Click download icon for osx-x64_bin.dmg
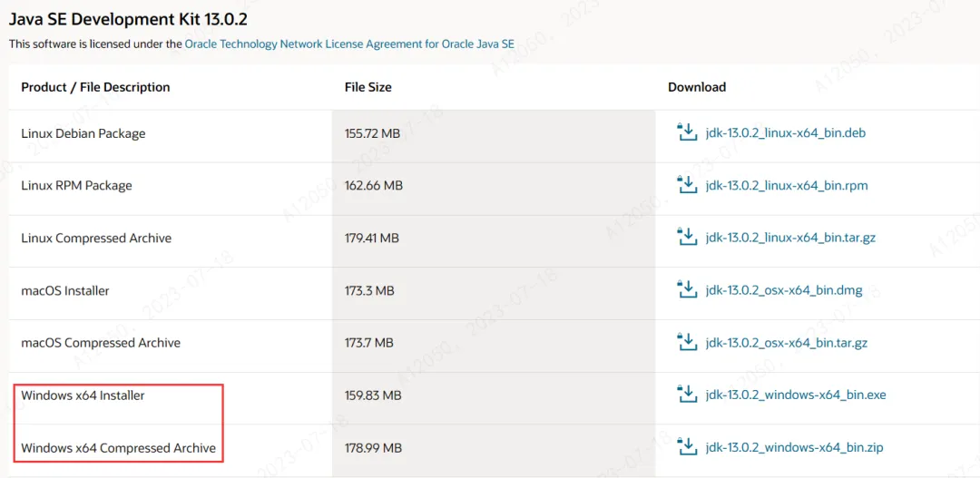980x478 pixels. 686,290
